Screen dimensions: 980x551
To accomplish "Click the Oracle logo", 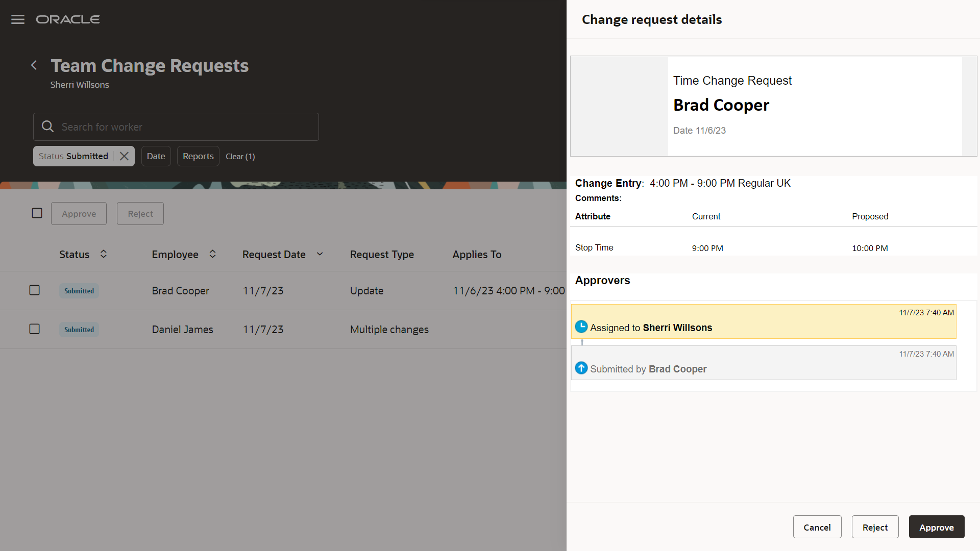I will [68, 19].
